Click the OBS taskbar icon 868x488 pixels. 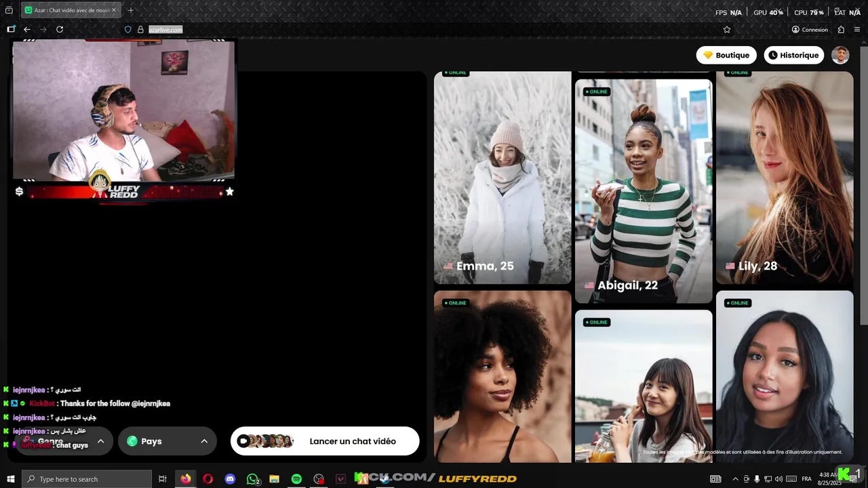319,479
